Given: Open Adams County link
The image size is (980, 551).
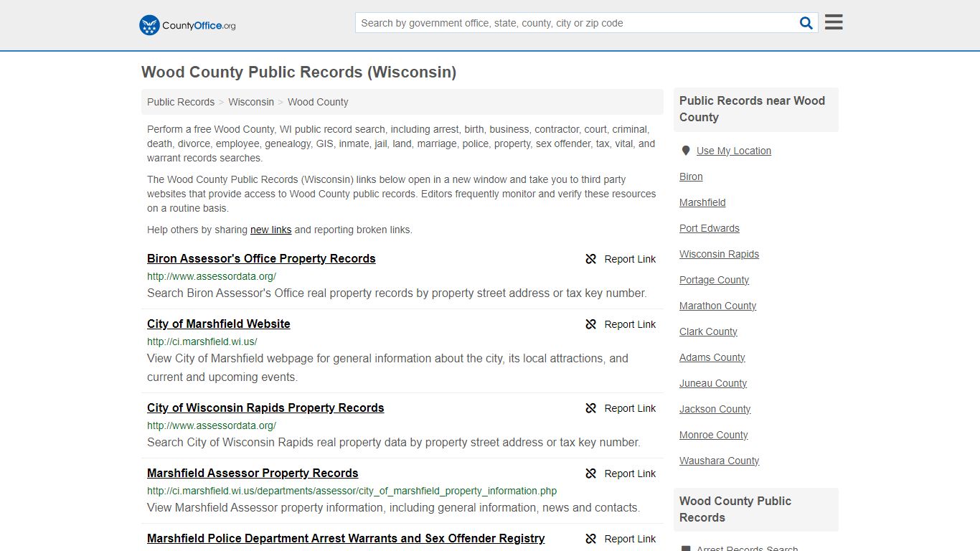Looking at the screenshot, I should (x=712, y=357).
